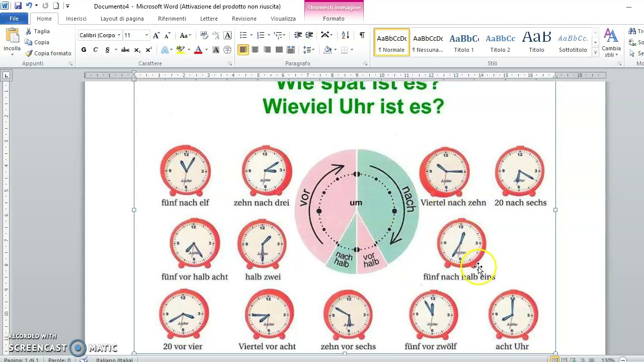
Task: Activate the Copia formato painter
Action: pos(48,53)
